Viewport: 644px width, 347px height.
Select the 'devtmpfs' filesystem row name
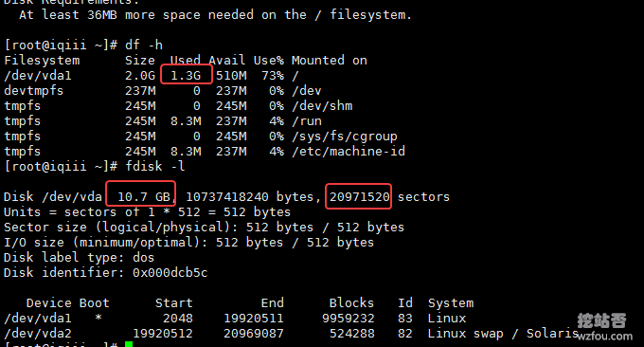tap(34, 91)
